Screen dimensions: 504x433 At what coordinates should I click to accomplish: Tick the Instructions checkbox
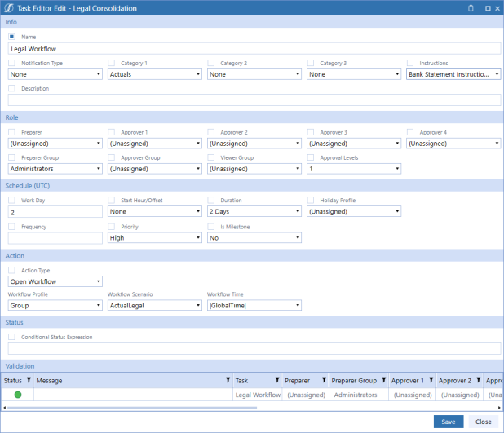(x=410, y=63)
